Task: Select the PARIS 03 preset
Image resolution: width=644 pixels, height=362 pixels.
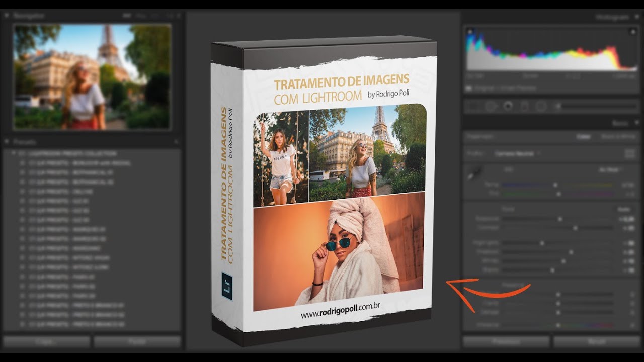Action: pos(62,296)
